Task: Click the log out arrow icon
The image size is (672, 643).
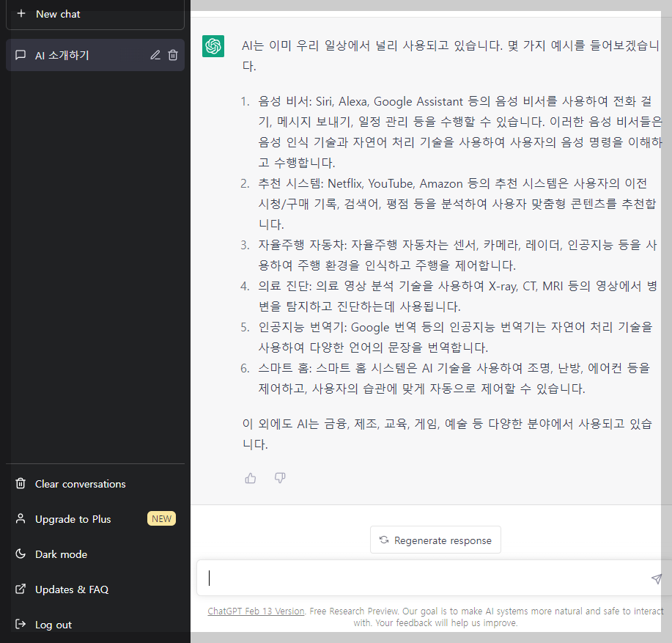Action: coord(21,624)
